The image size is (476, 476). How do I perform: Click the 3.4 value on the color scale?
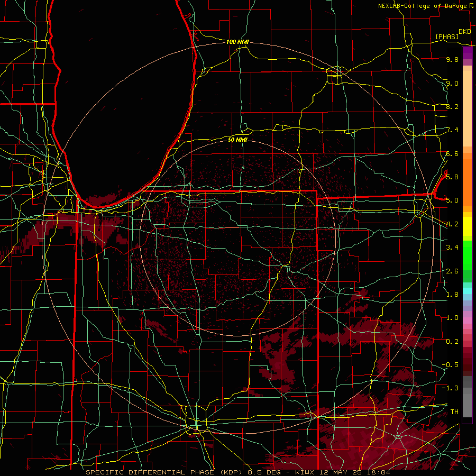point(452,247)
